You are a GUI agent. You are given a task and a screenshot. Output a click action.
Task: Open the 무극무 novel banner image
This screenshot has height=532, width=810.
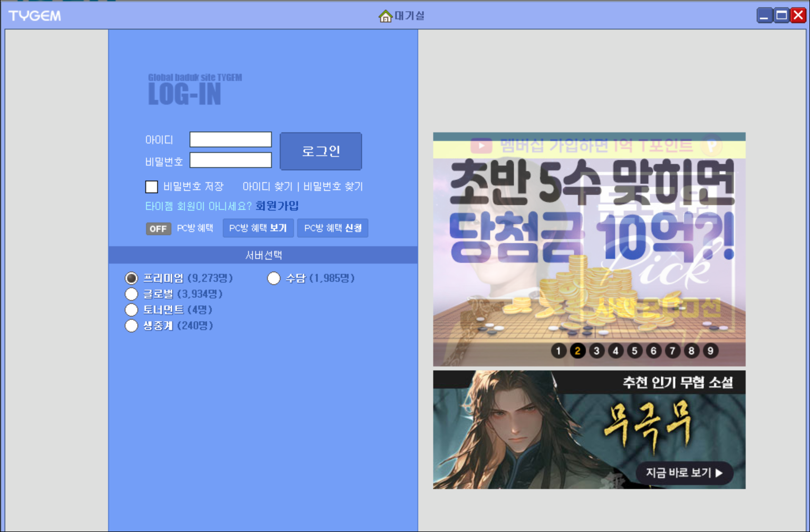(x=589, y=430)
